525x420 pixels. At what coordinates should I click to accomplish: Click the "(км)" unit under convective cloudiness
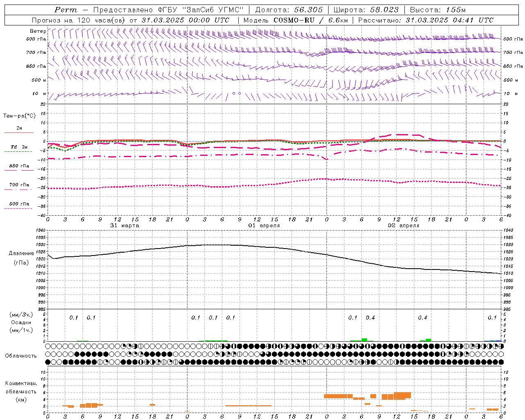pos(21,399)
